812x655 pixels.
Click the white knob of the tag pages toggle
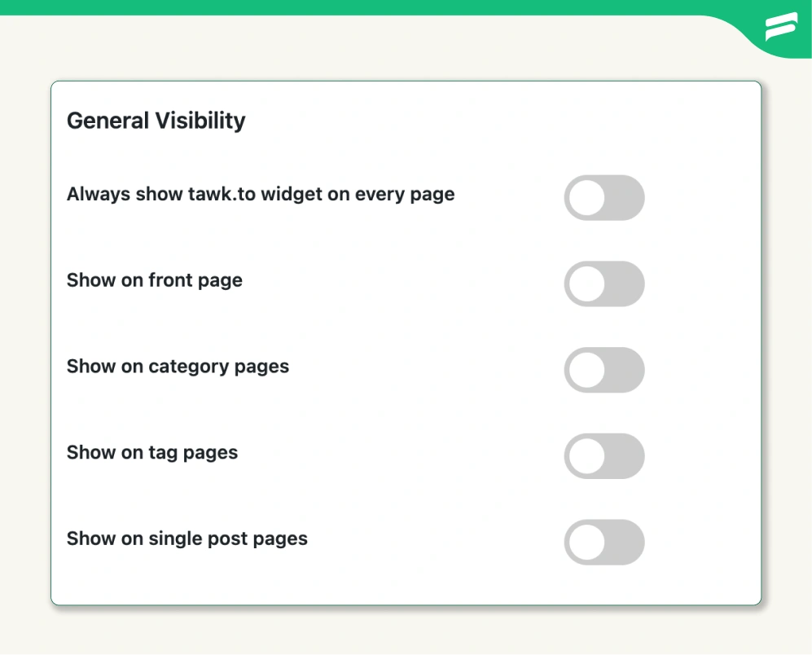[586, 456]
